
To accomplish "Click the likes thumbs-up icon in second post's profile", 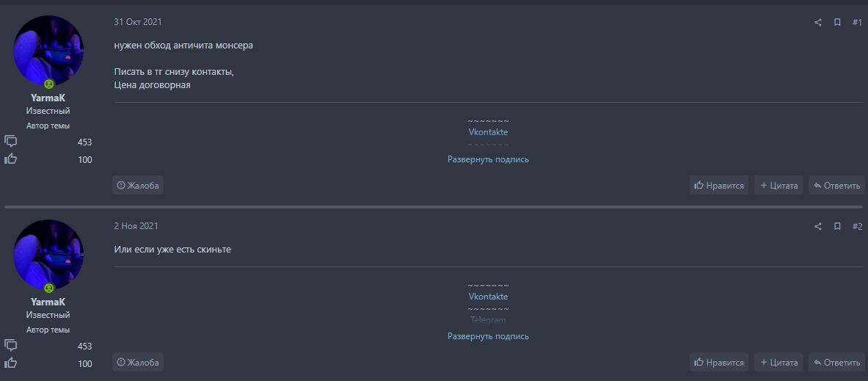I will [11, 363].
